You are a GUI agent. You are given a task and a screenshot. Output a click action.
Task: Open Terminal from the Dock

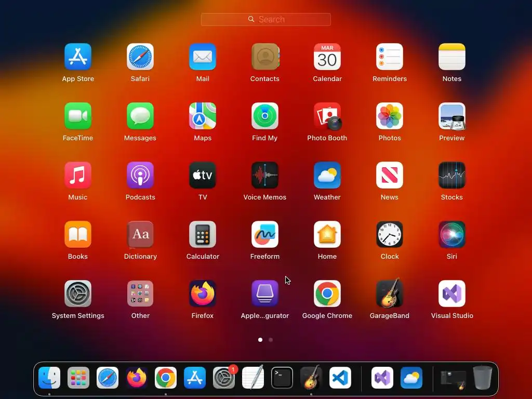[x=282, y=378]
